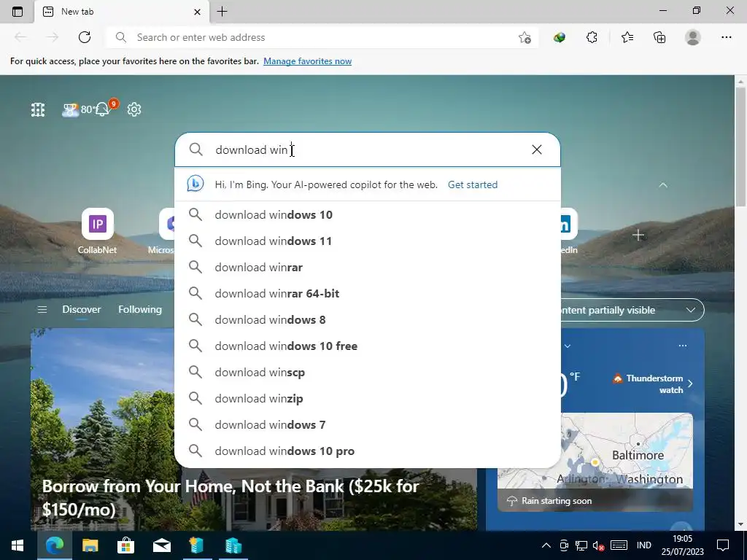
Task: Expand weather card location chevron
Action: [x=567, y=346]
